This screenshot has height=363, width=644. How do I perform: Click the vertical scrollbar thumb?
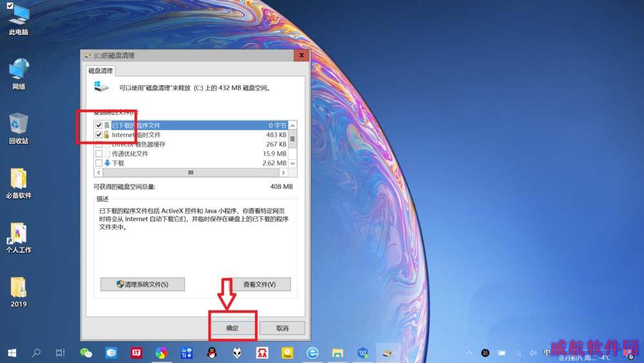(x=292, y=139)
